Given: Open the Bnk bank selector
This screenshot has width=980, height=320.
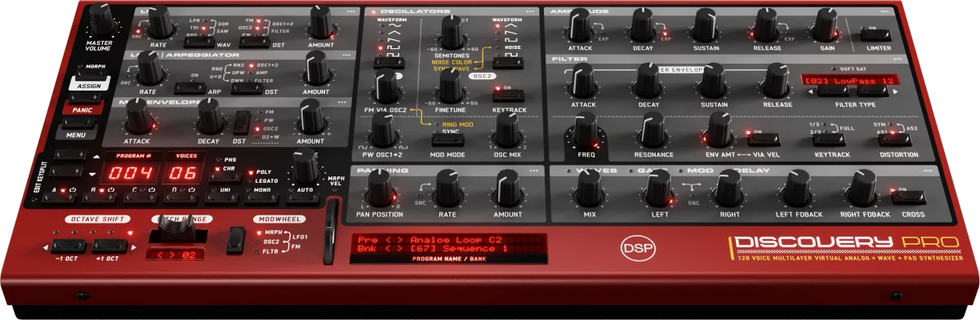Looking at the screenshot, I should point(449,250).
